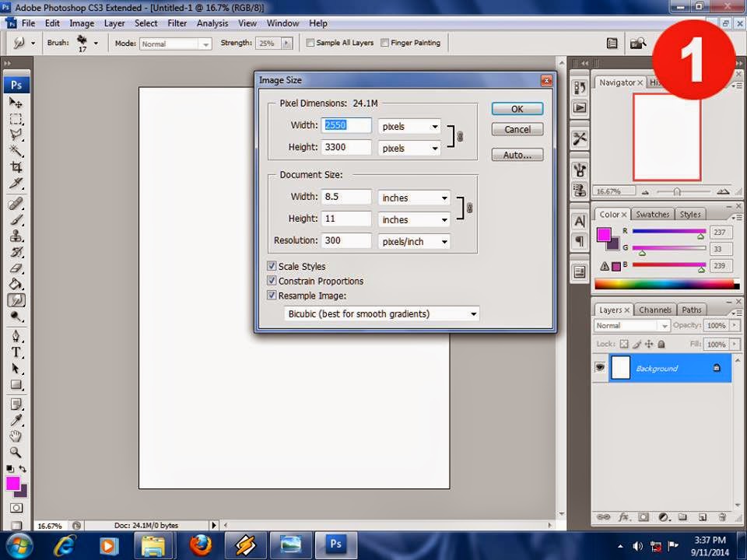Viewport: 747px width, 560px height.
Task: Click the color spectrum ramp
Action: point(667,285)
